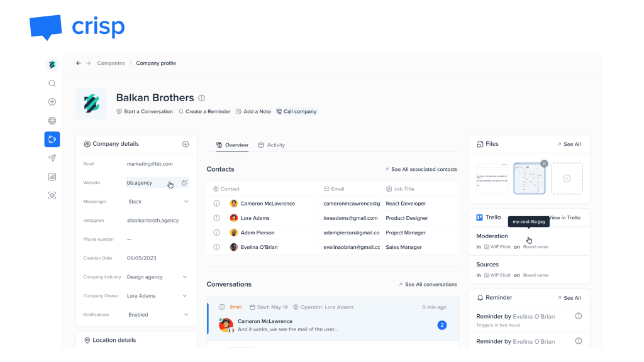
Task: Open the Notifications dropdown set to Enabled
Action: pyautogui.click(x=186, y=314)
